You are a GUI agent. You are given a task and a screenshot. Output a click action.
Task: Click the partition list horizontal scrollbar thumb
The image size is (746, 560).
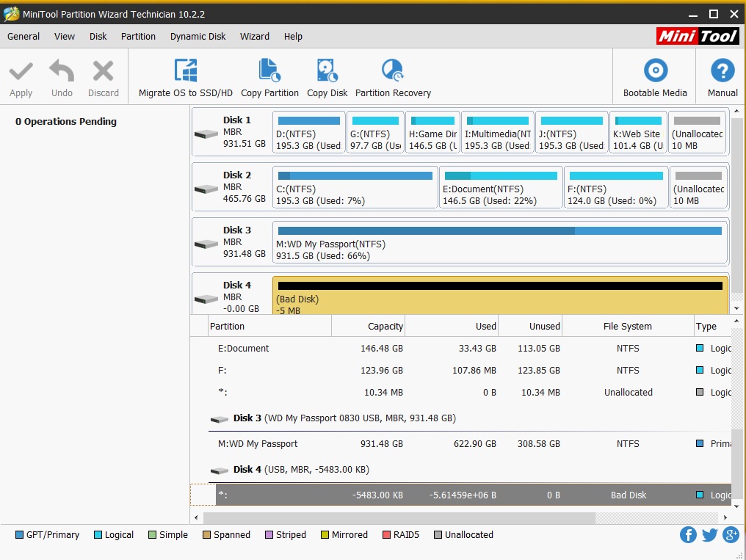tap(399, 517)
